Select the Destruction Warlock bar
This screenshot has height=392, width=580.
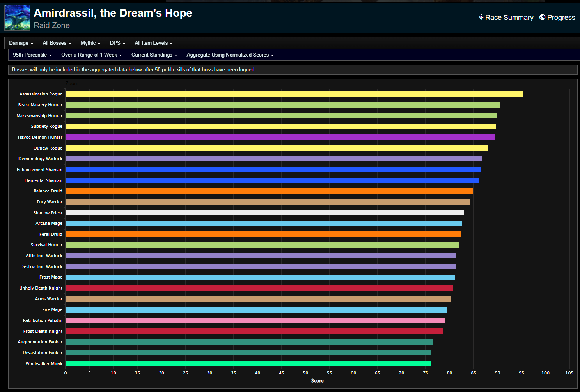coord(261,267)
